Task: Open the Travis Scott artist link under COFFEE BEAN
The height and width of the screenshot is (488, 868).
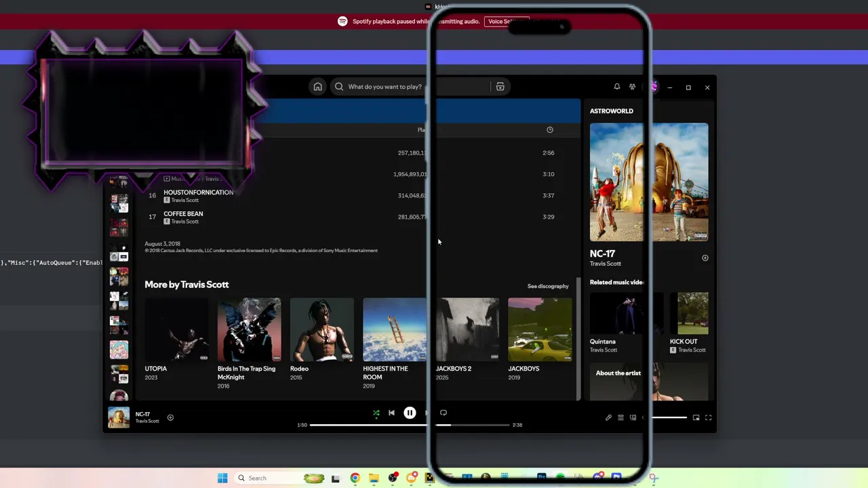Action: [x=185, y=222]
